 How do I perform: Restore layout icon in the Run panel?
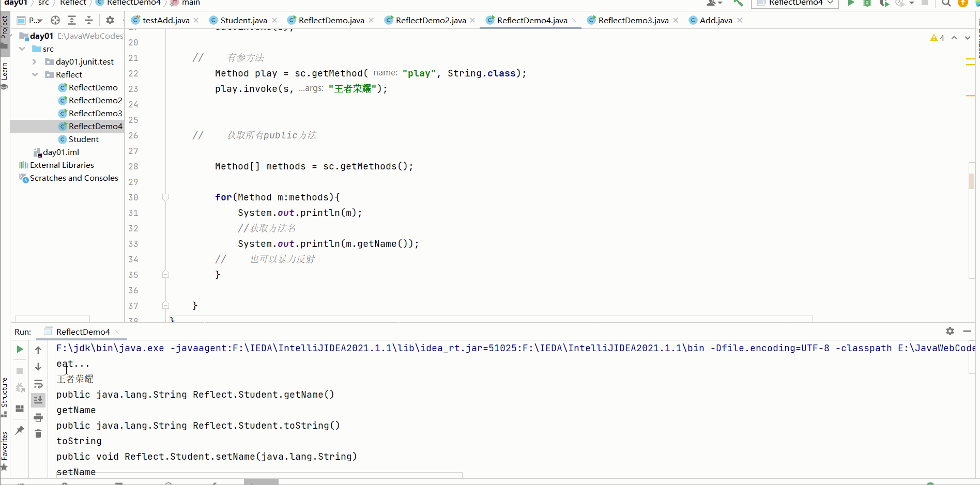20,409
